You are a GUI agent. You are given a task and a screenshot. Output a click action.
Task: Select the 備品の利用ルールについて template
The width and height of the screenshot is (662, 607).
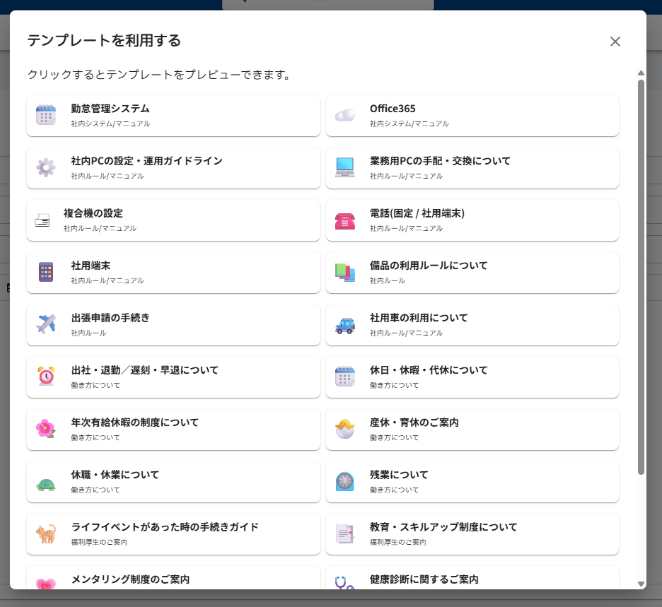click(x=472, y=272)
